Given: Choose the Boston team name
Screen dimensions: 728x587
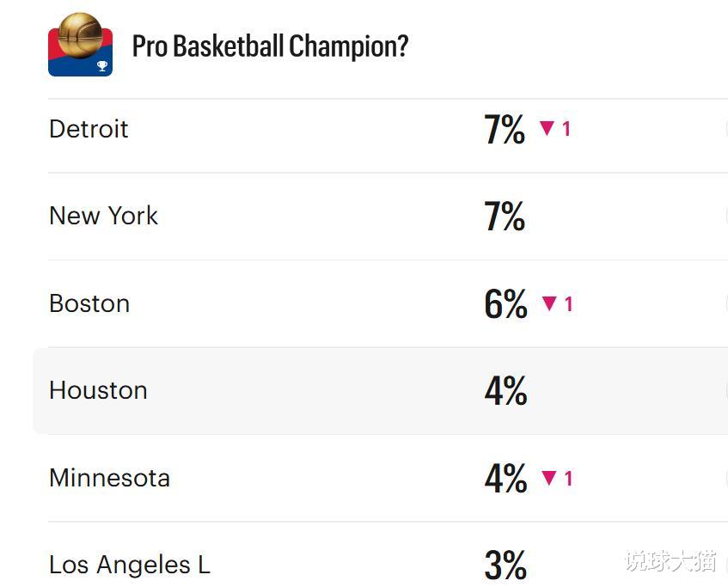Looking at the screenshot, I should [89, 303].
